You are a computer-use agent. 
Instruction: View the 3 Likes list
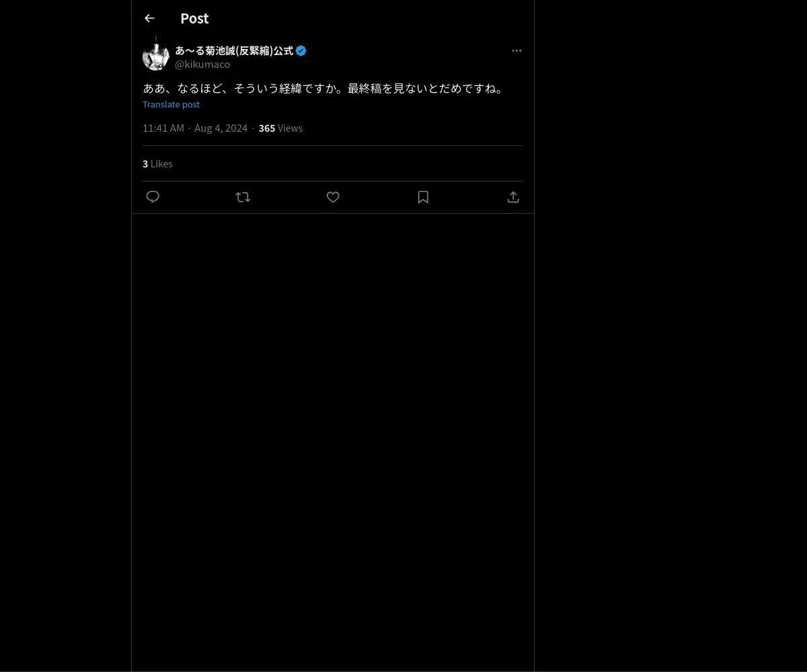click(157, 164)
